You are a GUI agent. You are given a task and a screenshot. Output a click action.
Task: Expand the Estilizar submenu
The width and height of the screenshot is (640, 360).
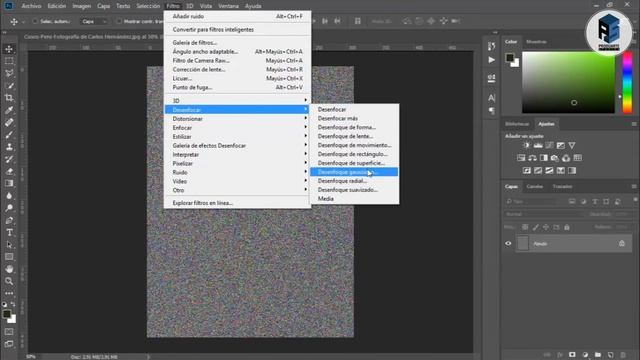(x=237, y=137)
